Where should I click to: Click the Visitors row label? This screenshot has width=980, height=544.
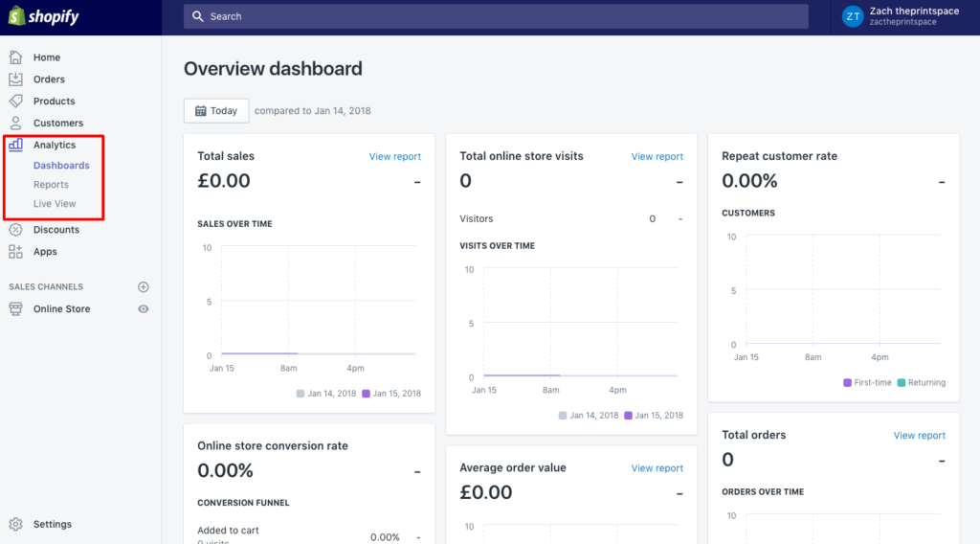click(477, 219)
